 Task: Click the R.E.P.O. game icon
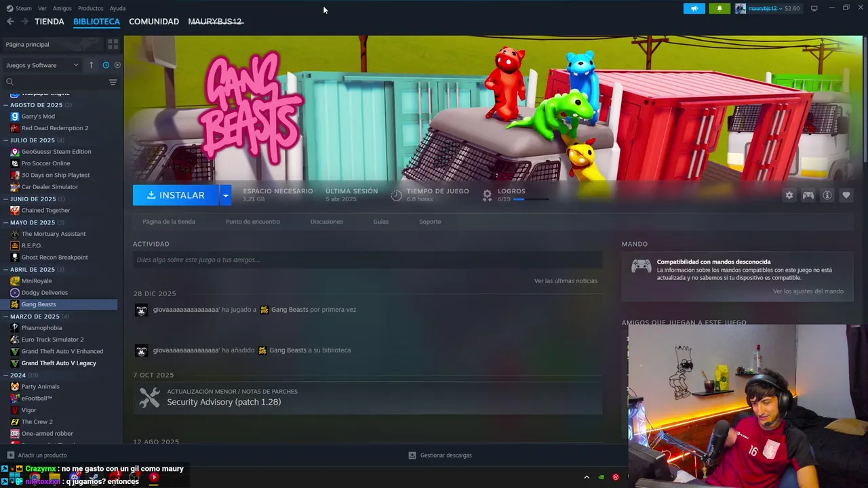pyautogui.click(x=15, y=245)
